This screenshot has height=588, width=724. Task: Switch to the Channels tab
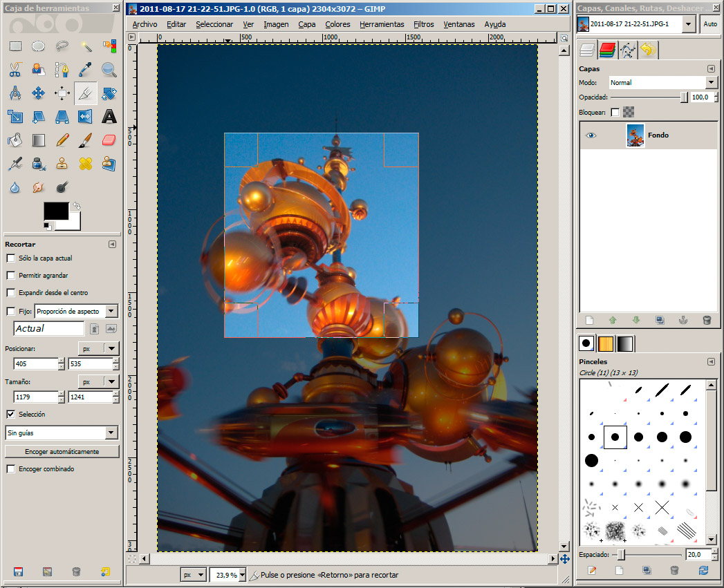(x=607, y=50)
